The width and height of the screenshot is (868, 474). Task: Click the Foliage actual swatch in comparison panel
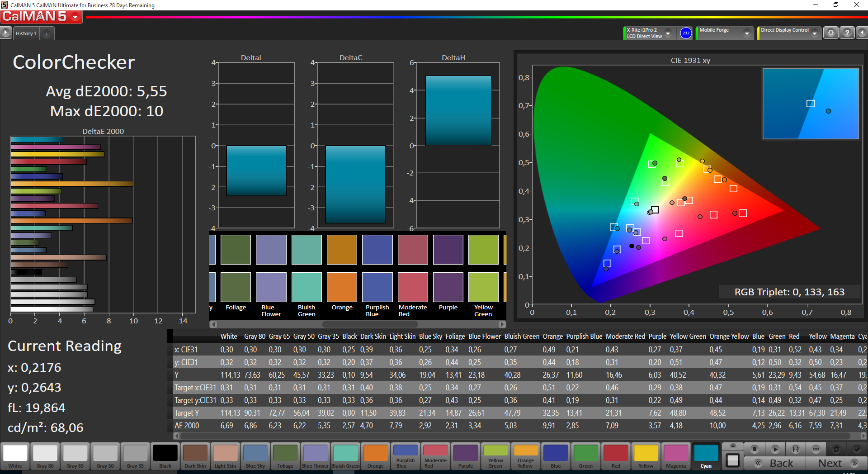pos(236,250)
